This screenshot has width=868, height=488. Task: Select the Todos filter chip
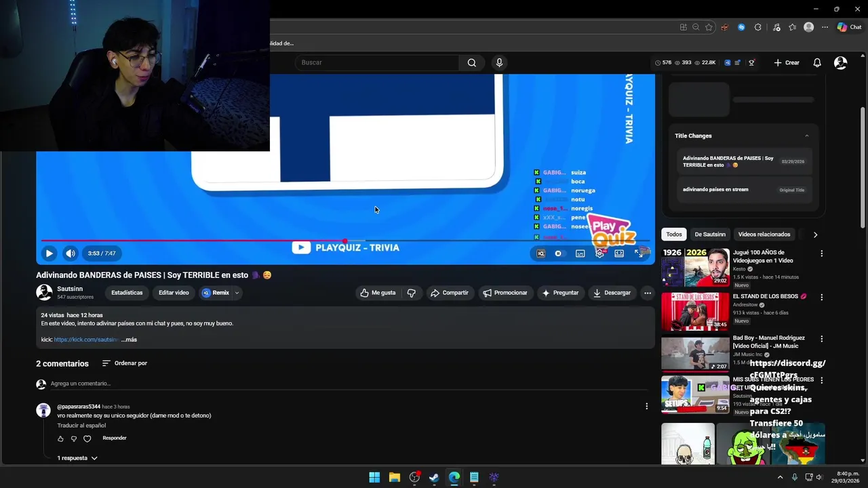pyautogui.click(x=674, y=235)
